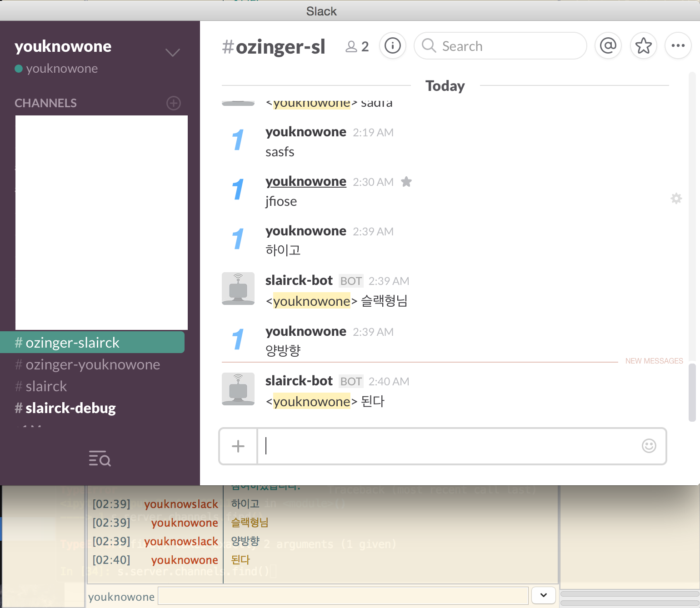Open the channel info icon
The height and width of the screenshot is (608, 700).
393,45
